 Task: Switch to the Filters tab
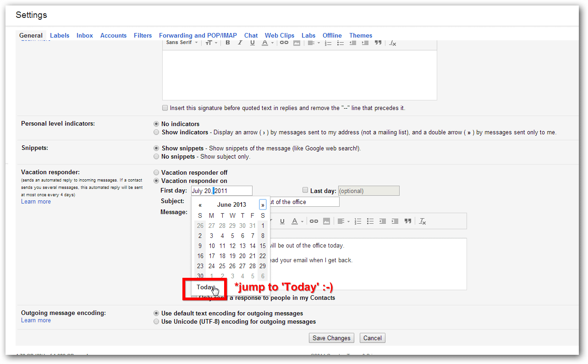point(143,35)
